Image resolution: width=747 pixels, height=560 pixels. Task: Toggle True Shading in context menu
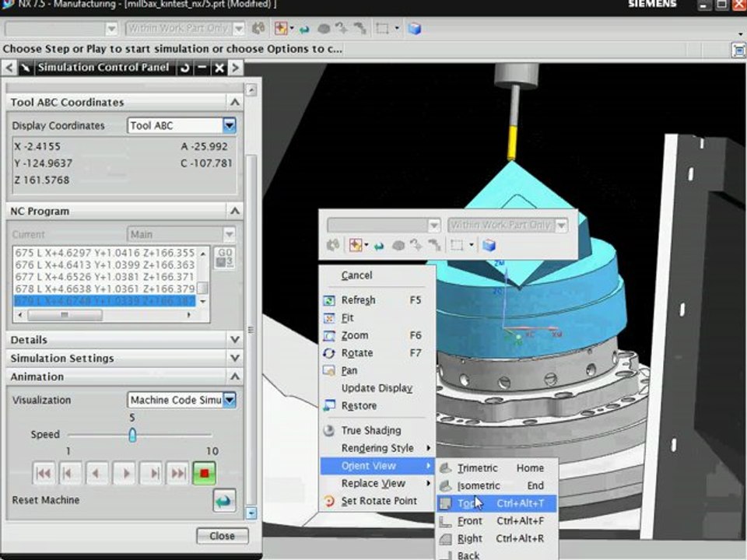point(370,431)
